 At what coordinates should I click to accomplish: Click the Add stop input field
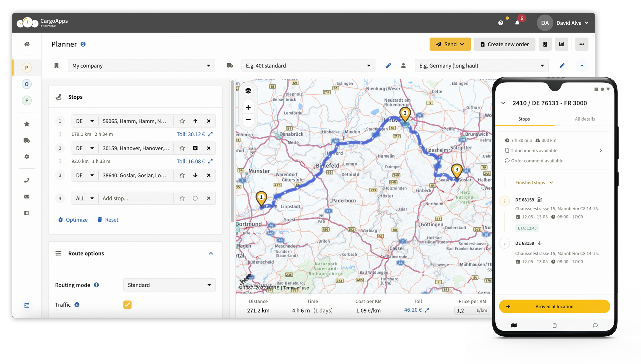coord(136,198)
